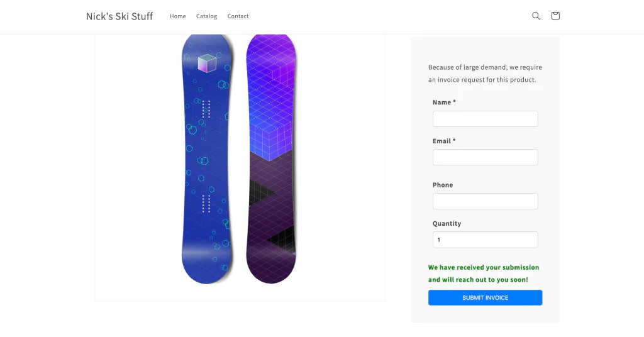Open the shopping cart icon
The image size is (644, 337).
(555, 16)
